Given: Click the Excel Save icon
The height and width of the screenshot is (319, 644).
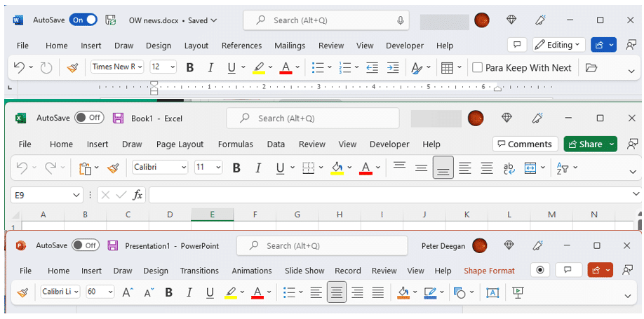Looking at the screenshot, I should pyautogui.click(x=119, y=118).
